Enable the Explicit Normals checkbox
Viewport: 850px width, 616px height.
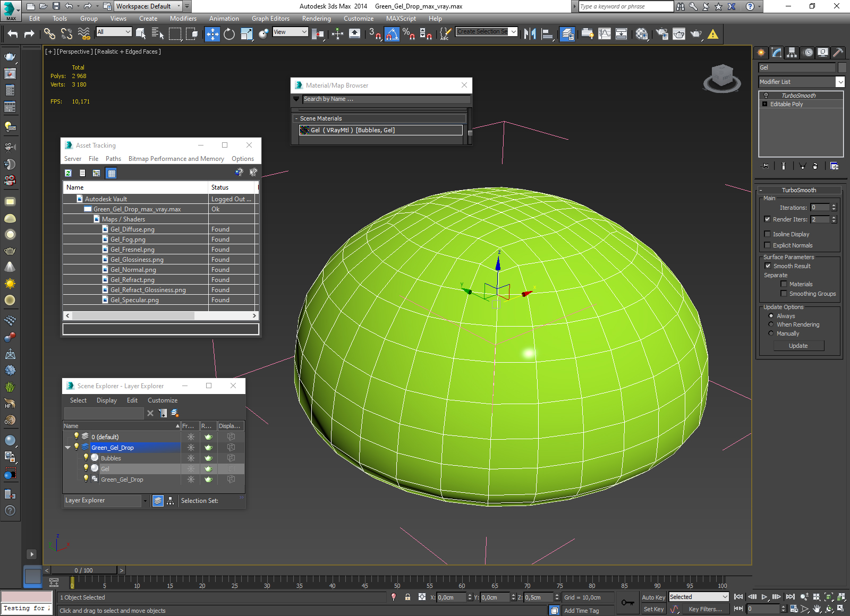pyautogui.click(x=767, y=245)
